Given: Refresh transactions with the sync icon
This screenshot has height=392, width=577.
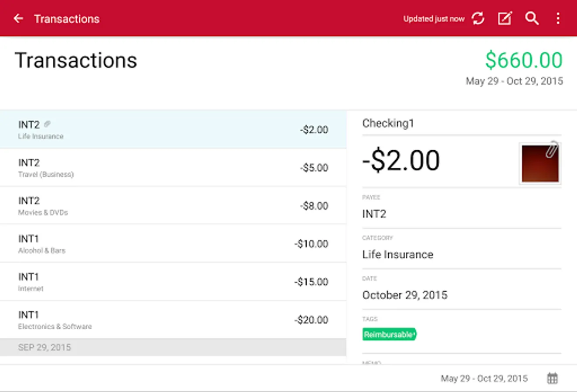Looking at the screenshot, I should point(478,18).
